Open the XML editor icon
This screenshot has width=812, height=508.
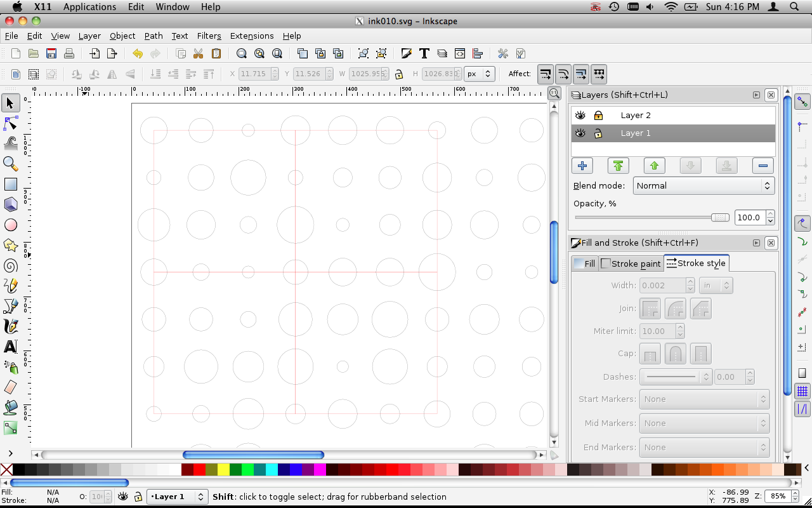pos(460,53)
